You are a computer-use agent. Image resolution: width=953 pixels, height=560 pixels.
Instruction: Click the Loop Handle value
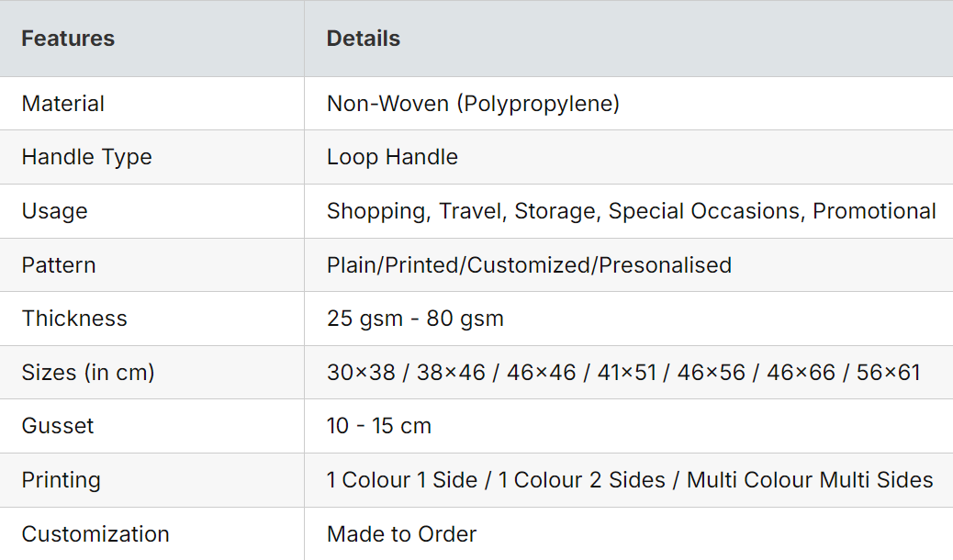[392, 157]
